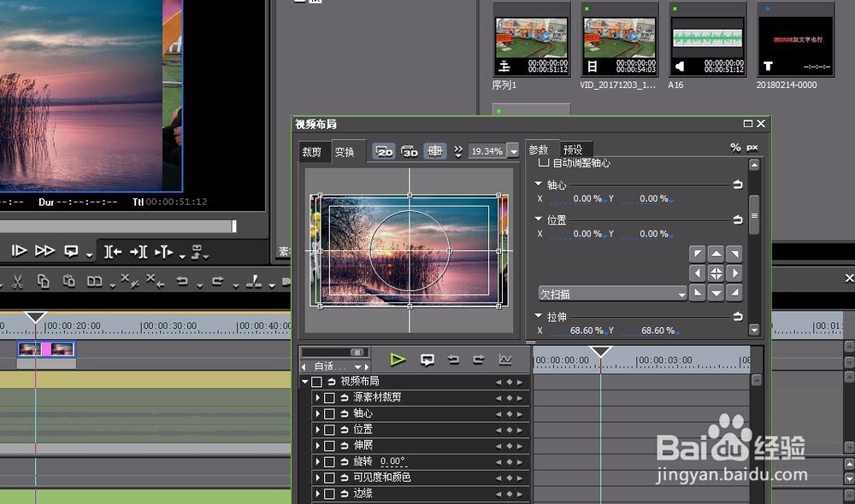Expand the 旋转 keyframe row

(x=318, y=462)
